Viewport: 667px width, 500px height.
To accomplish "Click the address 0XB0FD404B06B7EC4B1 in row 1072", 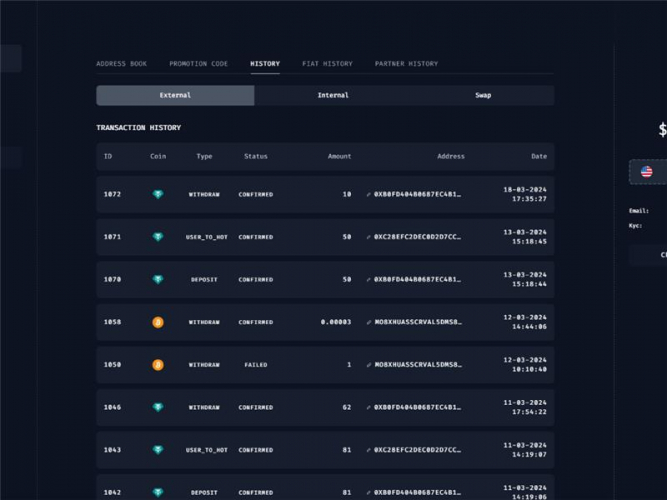I will point(417,194).
